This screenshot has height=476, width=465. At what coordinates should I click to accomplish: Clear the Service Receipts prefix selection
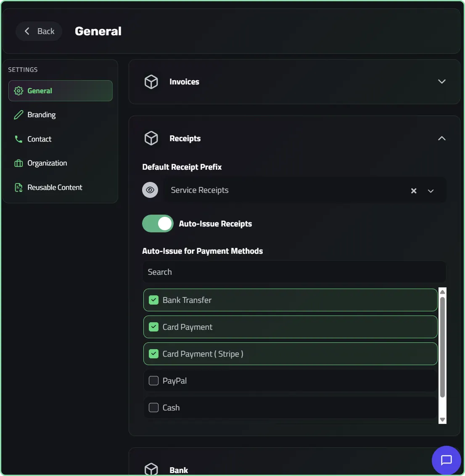(413, 191)
